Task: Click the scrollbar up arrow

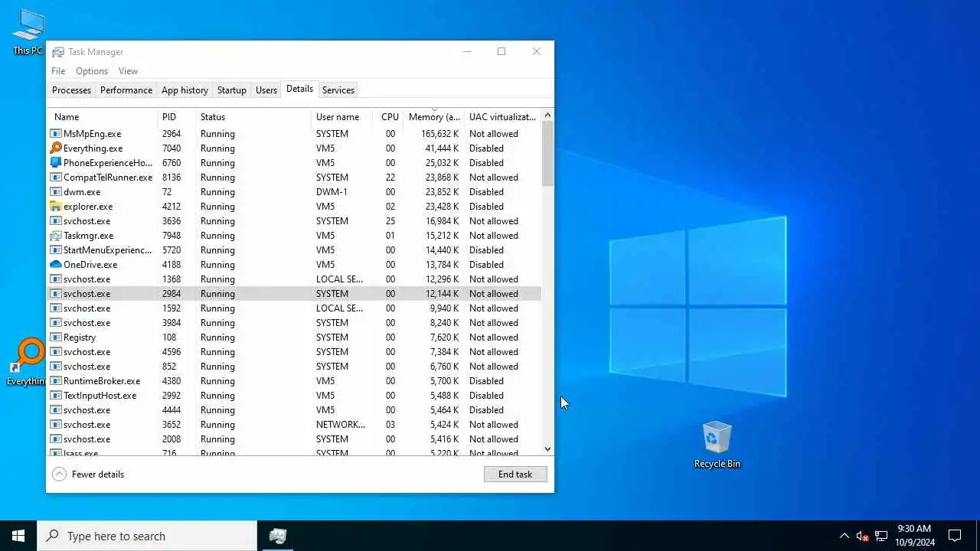Action: [x=547, y=116]
